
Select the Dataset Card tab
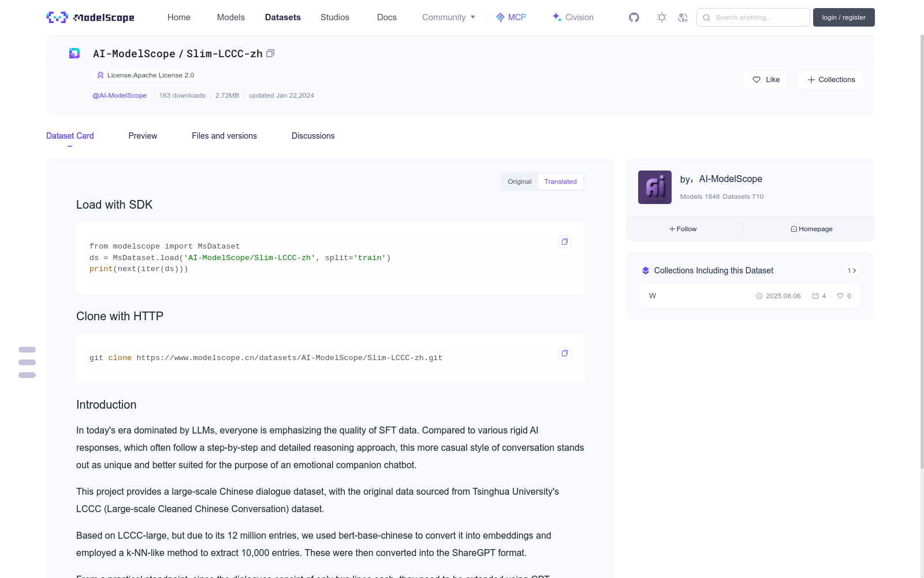(70, 136)
